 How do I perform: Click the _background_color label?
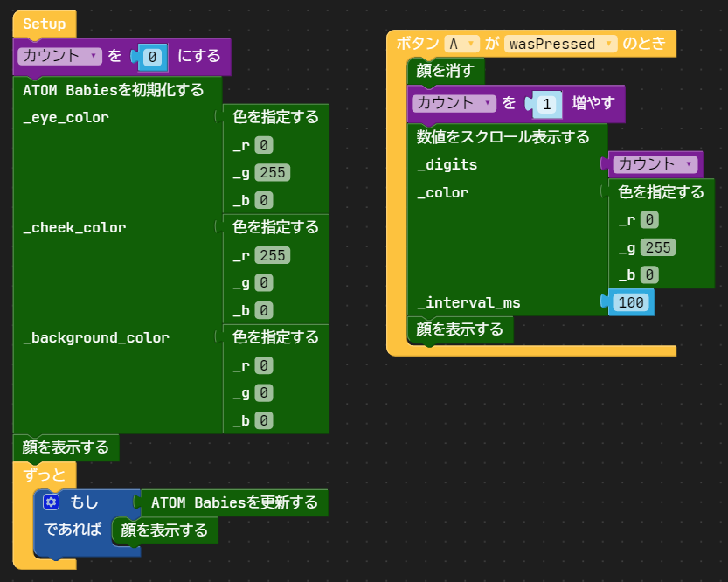coord(96,337)
